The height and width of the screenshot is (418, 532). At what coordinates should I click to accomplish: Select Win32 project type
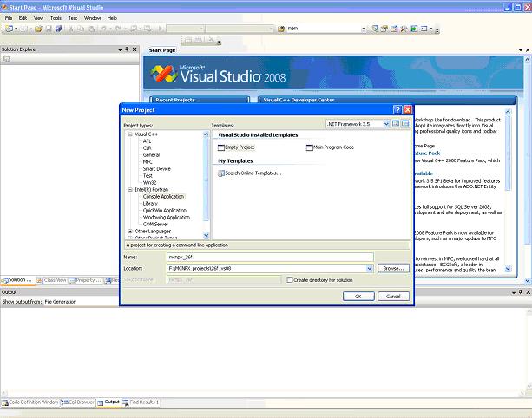pyautogui.click(x=149, y=183)
